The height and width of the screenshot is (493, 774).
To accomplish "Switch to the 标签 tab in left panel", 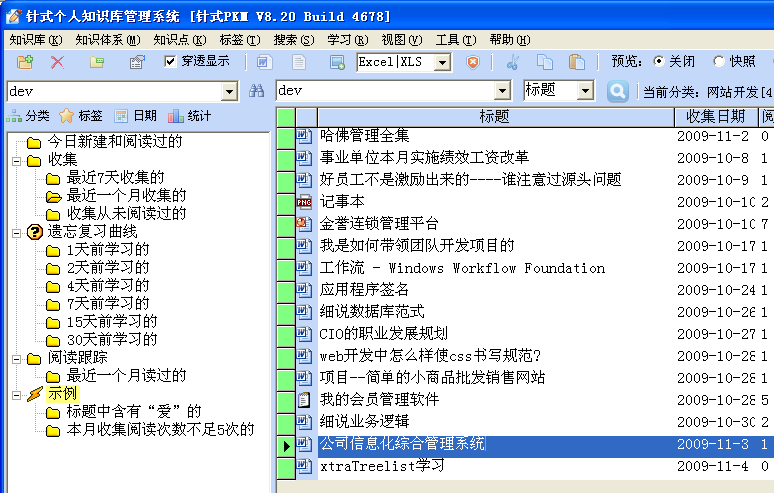I will coord(80,116).
